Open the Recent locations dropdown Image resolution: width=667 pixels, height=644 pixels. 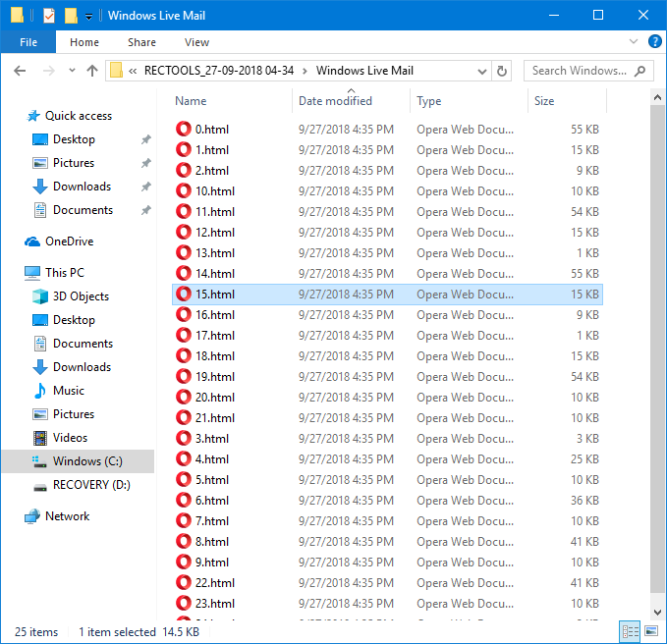click(72, 71)
